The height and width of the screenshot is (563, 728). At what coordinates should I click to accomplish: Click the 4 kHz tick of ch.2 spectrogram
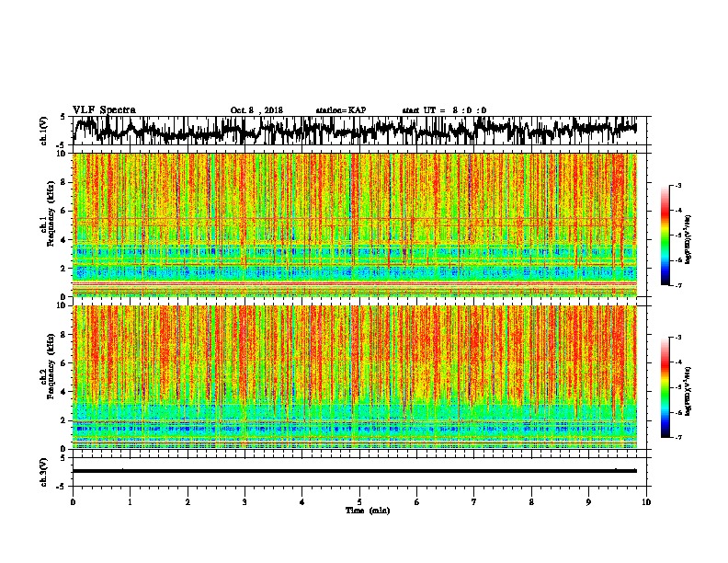(x=64, y=392)
